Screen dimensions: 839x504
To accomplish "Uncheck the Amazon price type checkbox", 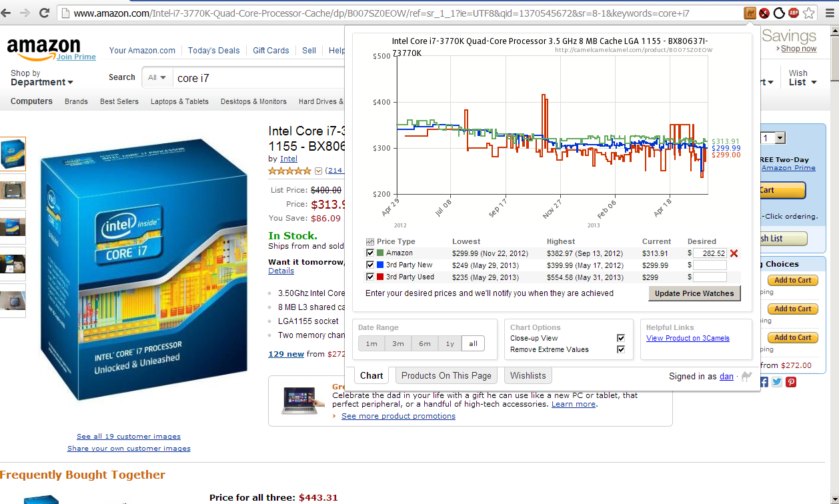I will click(x=370, y=253).
